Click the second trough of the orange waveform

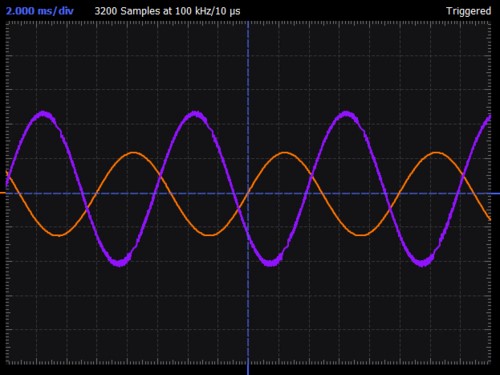pyautogui.click(x=209, y=235)
